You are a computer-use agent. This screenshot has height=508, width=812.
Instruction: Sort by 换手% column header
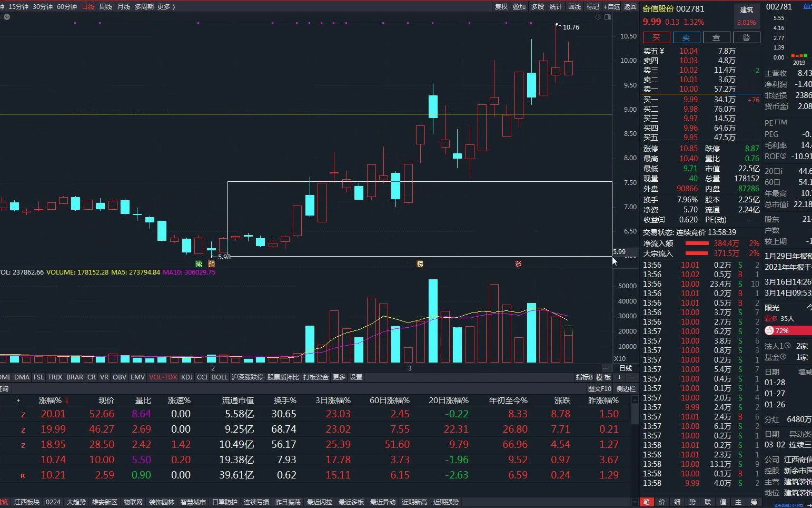(285, 400)
